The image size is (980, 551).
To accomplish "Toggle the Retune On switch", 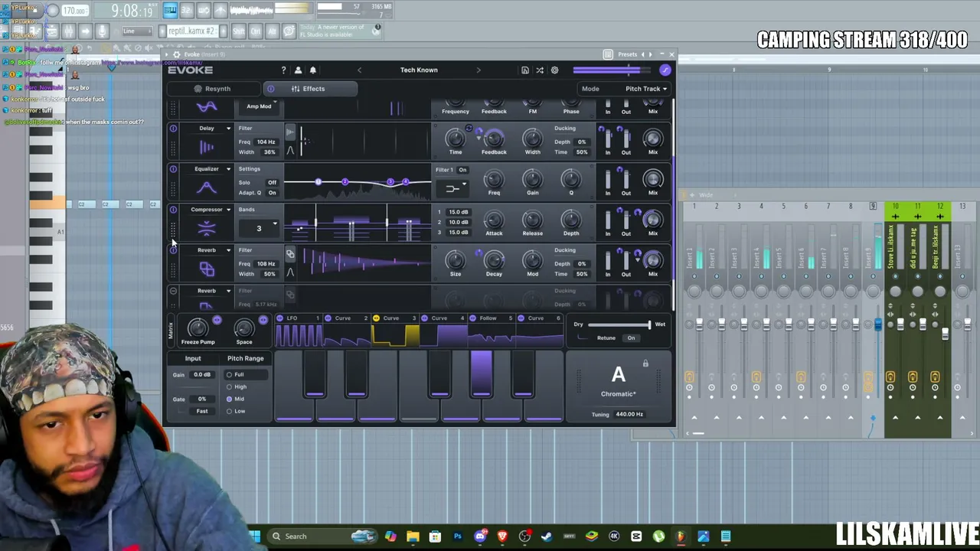I will [631, 338].
